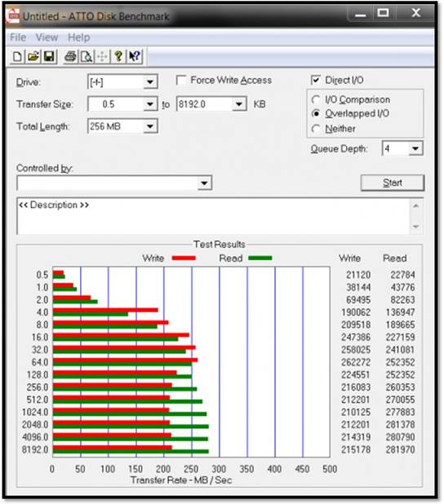Screen dimensions: 444x504
Task: Print results using the printer icon
Action: 70,56
